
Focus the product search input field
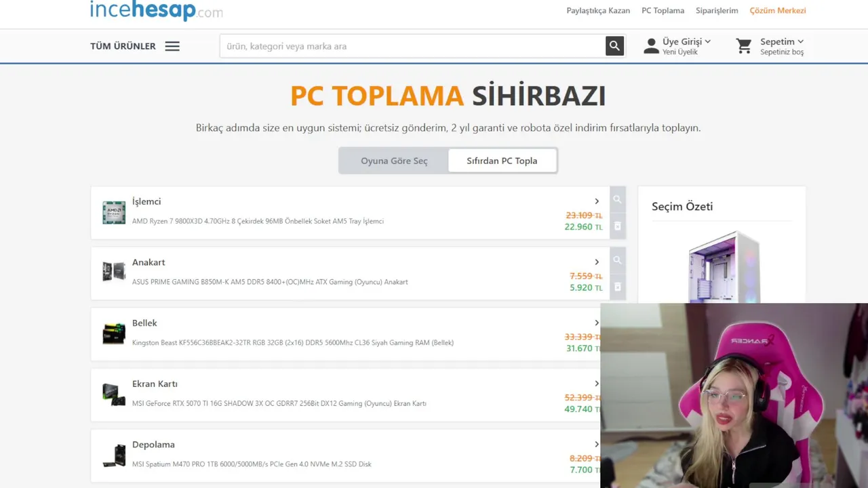pos(412,46)
